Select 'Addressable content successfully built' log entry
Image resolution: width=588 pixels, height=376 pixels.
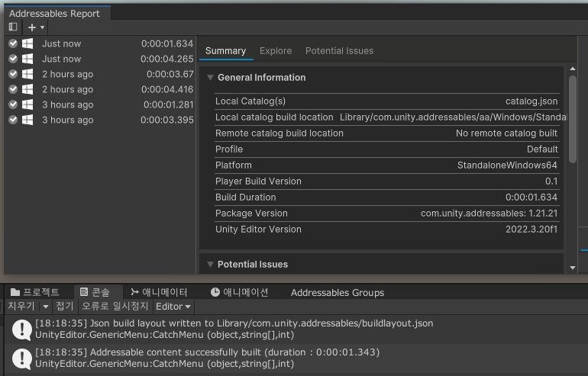click(x=296, y=358)
